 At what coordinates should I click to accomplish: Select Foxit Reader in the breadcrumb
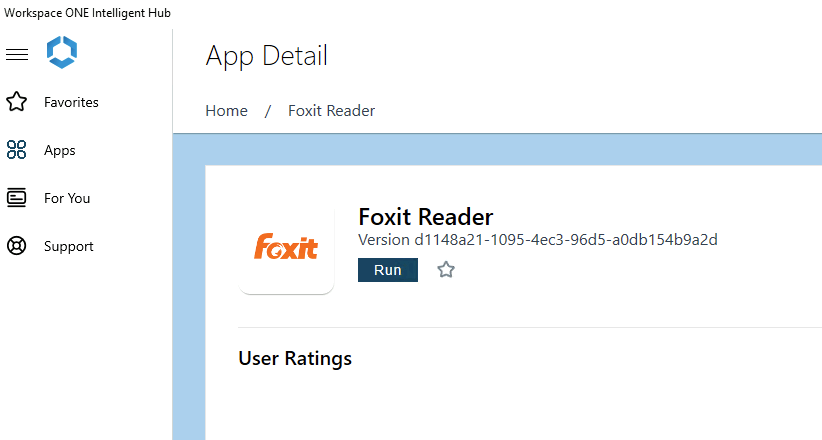[x=331, y=111]
